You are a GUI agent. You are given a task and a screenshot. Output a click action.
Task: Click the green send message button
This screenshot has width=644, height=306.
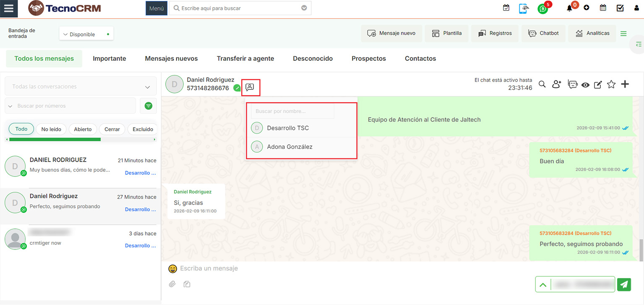pos(624,284)
